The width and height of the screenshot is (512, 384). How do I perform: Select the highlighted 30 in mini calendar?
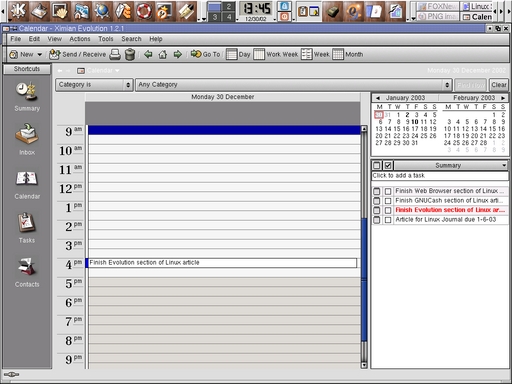(x=379, y=115)
